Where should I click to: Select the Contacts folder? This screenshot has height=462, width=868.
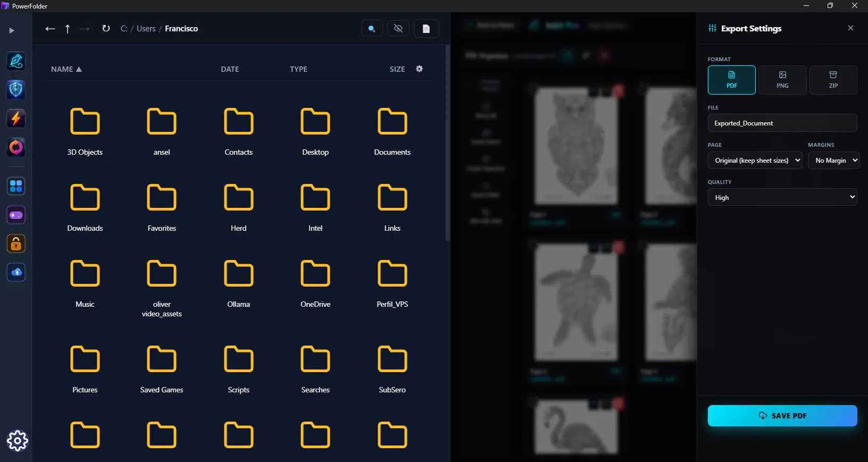pyautogui.click(x=239, y=132)
